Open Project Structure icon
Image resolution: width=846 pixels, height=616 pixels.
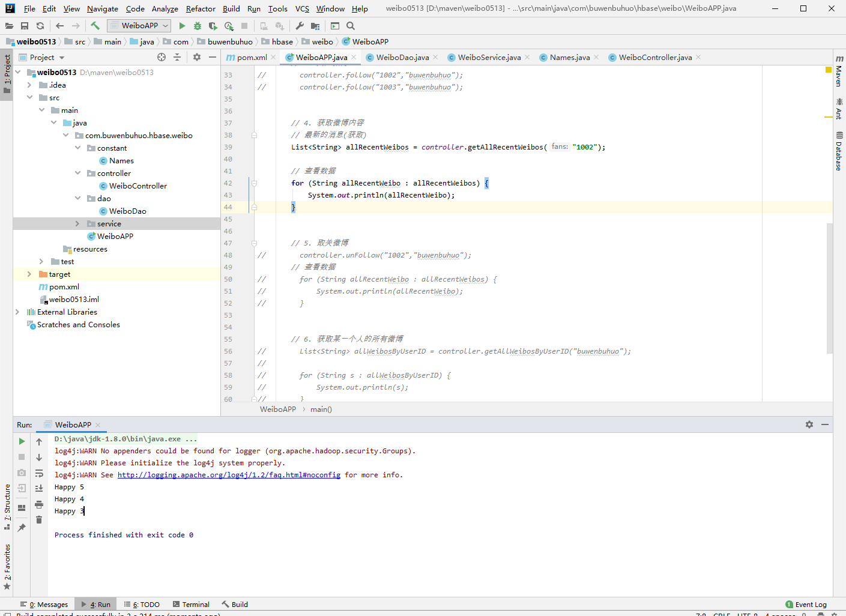(x=315, y=26)
